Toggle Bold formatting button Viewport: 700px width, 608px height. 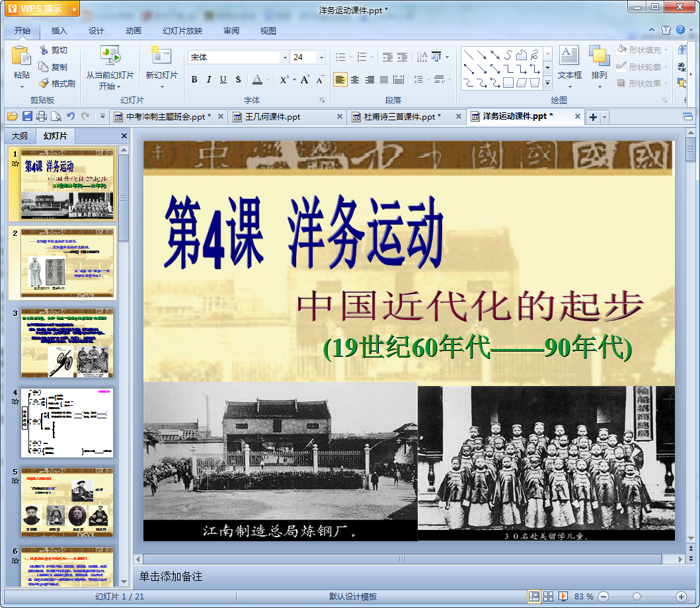[194, 79]
